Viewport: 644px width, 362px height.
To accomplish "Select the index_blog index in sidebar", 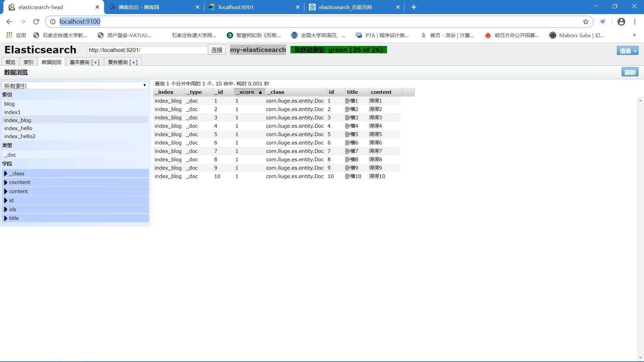I will coord(75,120).
